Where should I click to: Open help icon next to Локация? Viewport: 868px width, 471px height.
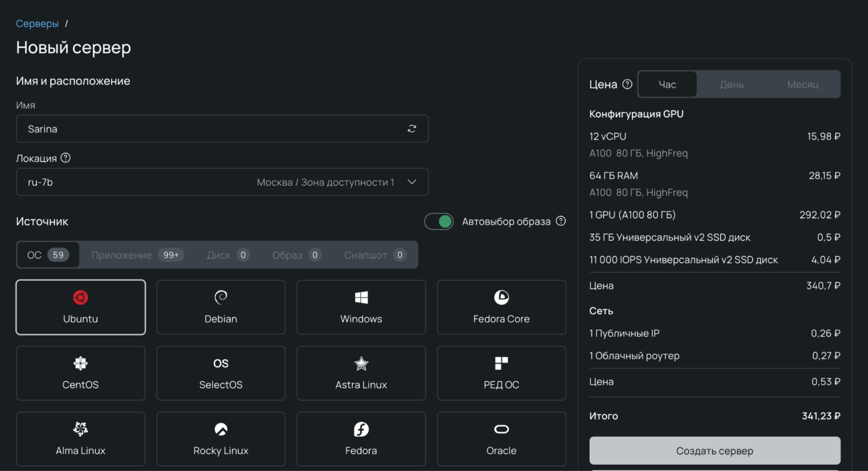tap(65, 158)
